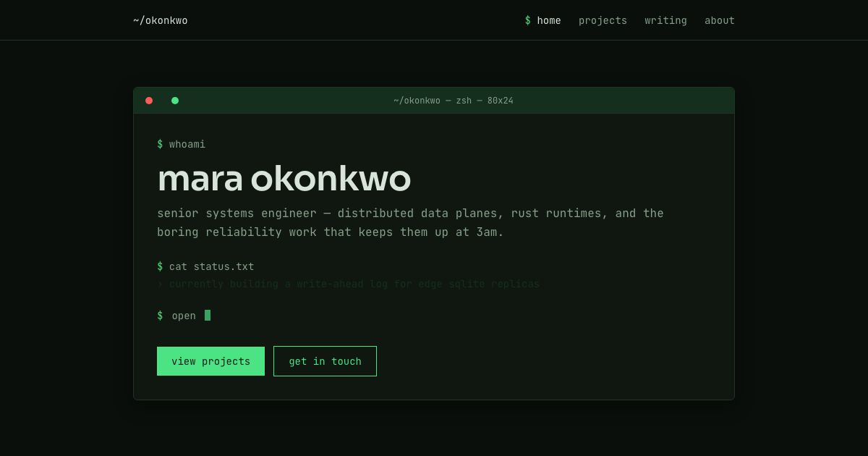Open the writing nav link
The height and width of the screenshot is (456, 868).
(x=665, y=20)
